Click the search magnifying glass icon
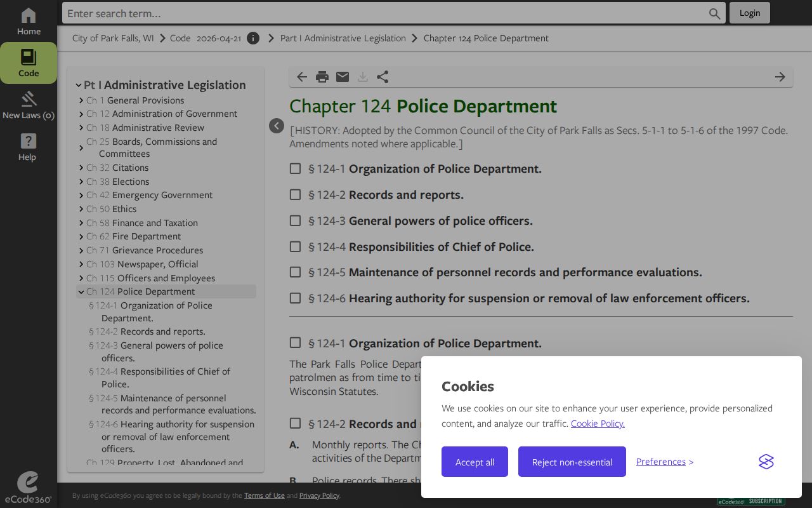Viewport: 812px width, 508px height. [714, 13]
